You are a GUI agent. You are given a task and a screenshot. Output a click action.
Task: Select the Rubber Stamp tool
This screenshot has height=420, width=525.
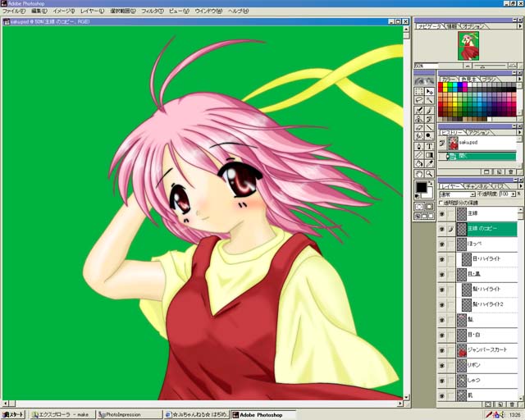(x=419, y=119)
